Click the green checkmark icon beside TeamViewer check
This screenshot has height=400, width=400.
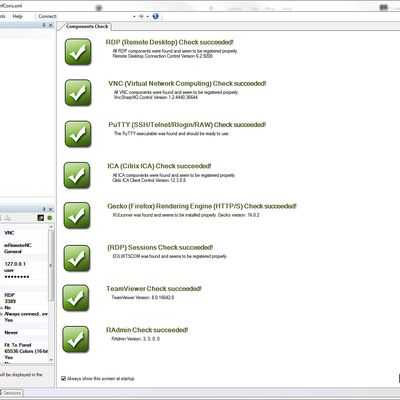click(76, 298)
